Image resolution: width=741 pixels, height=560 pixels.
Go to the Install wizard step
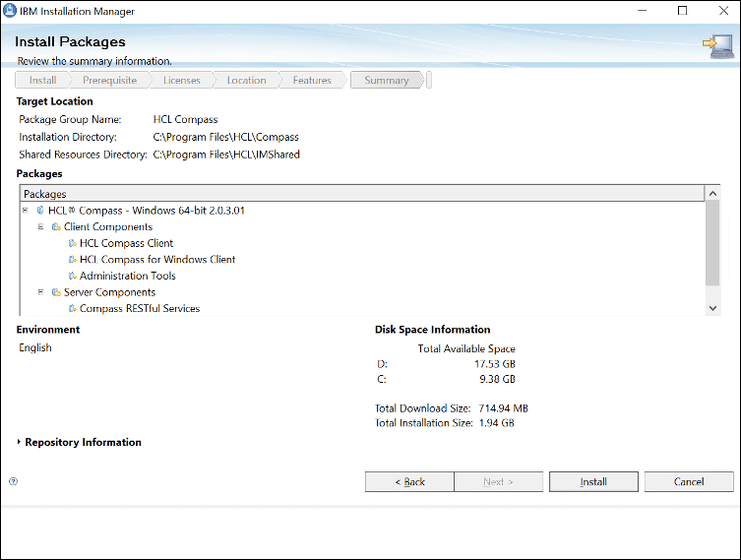tap(42, 81)
